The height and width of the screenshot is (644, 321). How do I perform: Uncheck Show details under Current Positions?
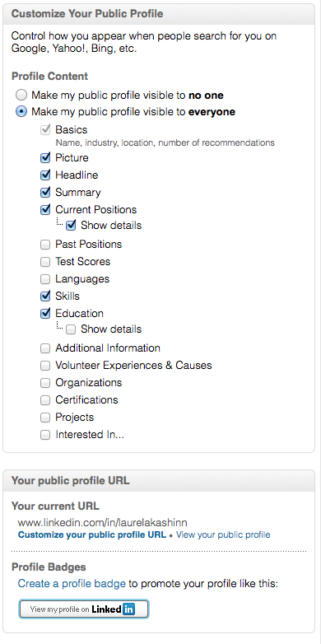[x=71, y=226]
